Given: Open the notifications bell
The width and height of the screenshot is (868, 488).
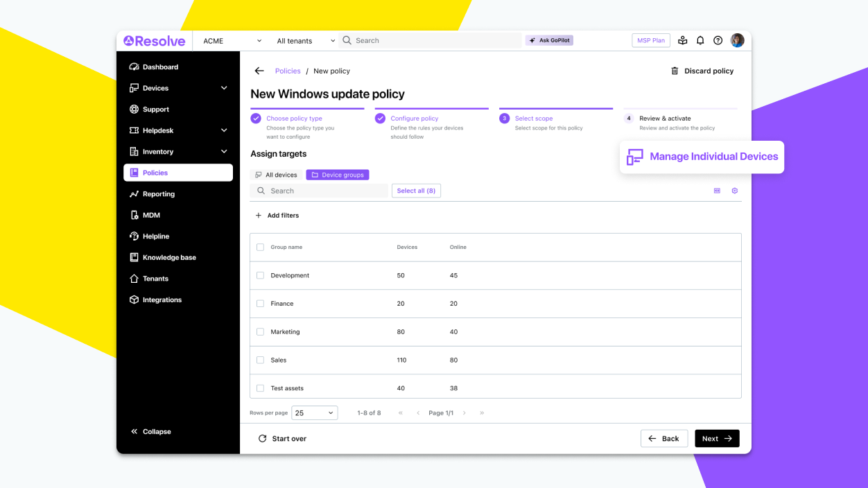Looking at the screenshot, I should click(x=700, y=40).
